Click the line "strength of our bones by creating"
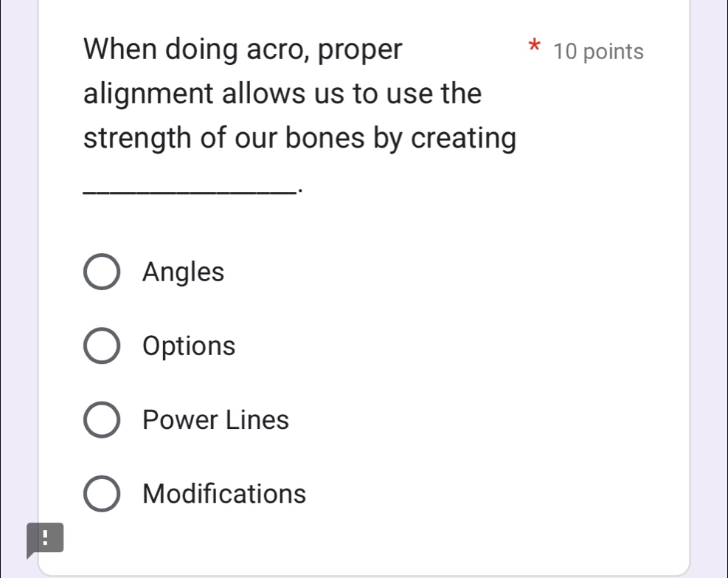This screenshot has width=728, height=578. point(299,139)
